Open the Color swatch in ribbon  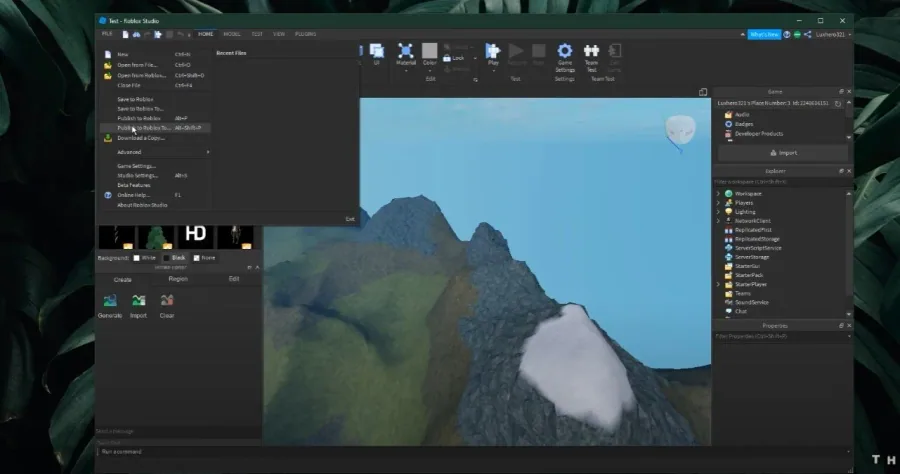point(429,50)
